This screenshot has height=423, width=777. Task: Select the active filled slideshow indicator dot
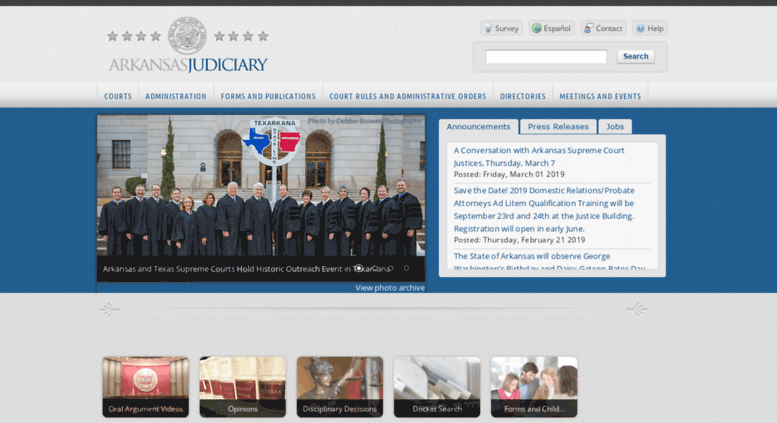click(x=359, y=268)
